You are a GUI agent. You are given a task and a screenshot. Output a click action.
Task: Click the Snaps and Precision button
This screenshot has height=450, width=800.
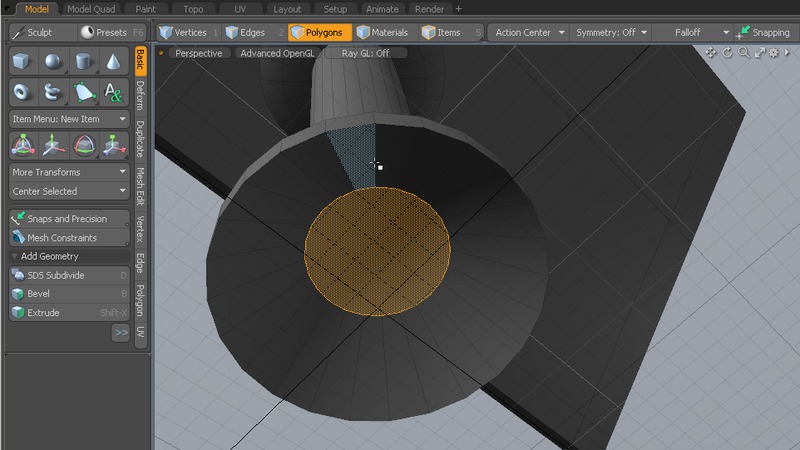pyautogui.click(x=69, y=219)
